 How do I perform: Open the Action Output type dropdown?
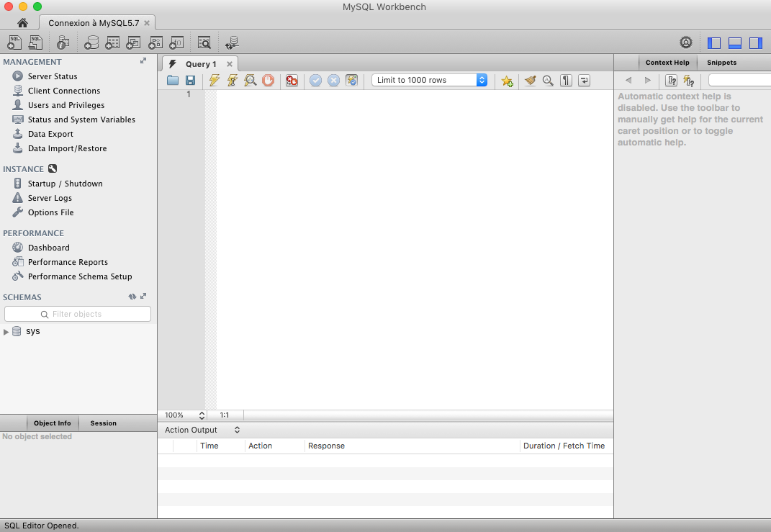coord(202,430)
